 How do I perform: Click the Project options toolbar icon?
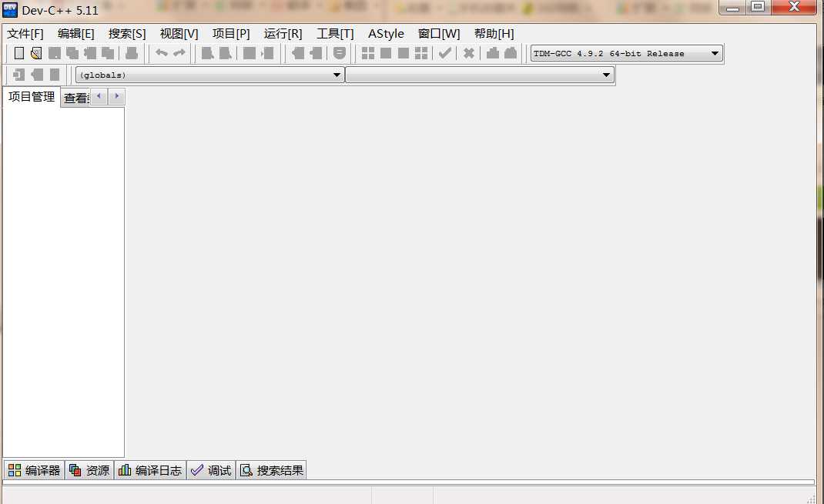[340, 53]
